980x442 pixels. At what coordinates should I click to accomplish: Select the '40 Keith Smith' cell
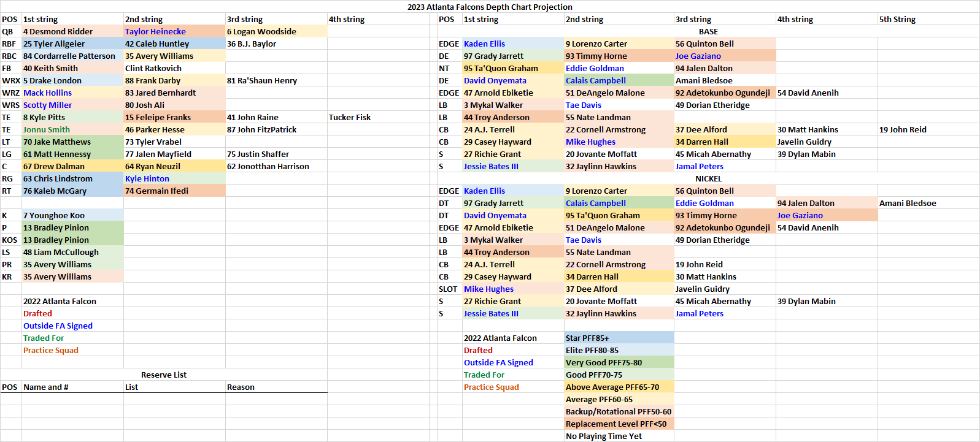pyautogui.click(x=72, y=68)
